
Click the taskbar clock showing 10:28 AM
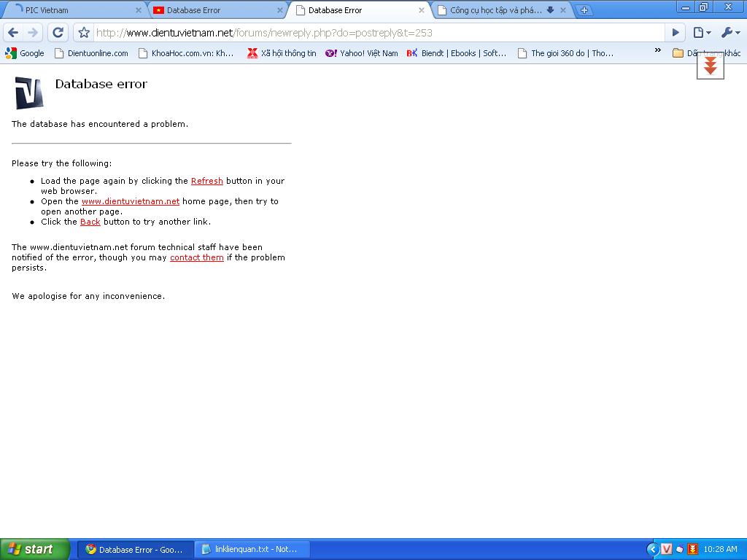tap(720, 550)
